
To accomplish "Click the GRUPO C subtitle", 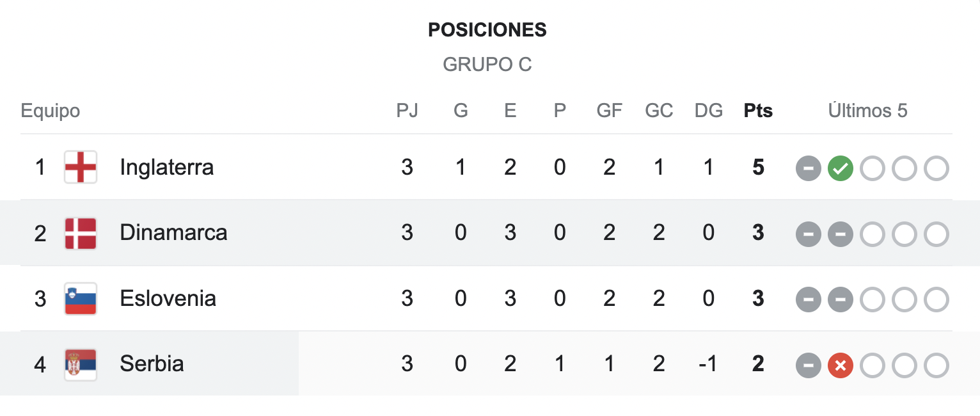I will [487, 65].
